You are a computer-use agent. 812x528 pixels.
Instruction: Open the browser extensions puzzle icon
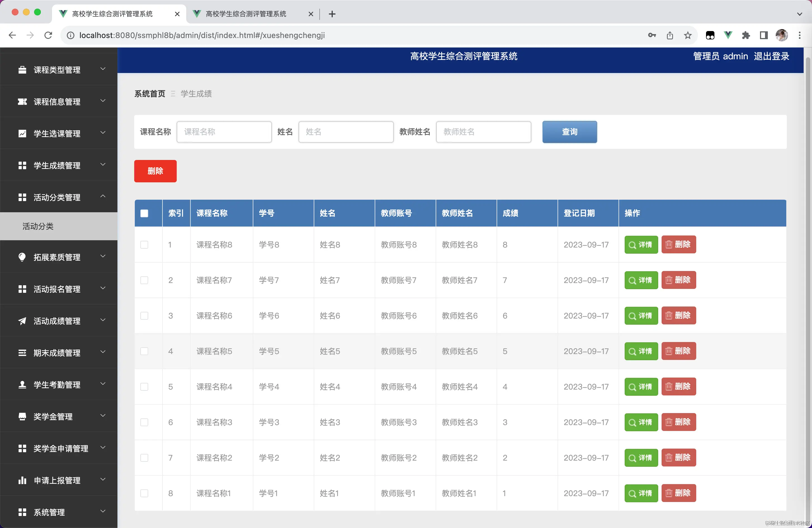(x=746, y=35)
